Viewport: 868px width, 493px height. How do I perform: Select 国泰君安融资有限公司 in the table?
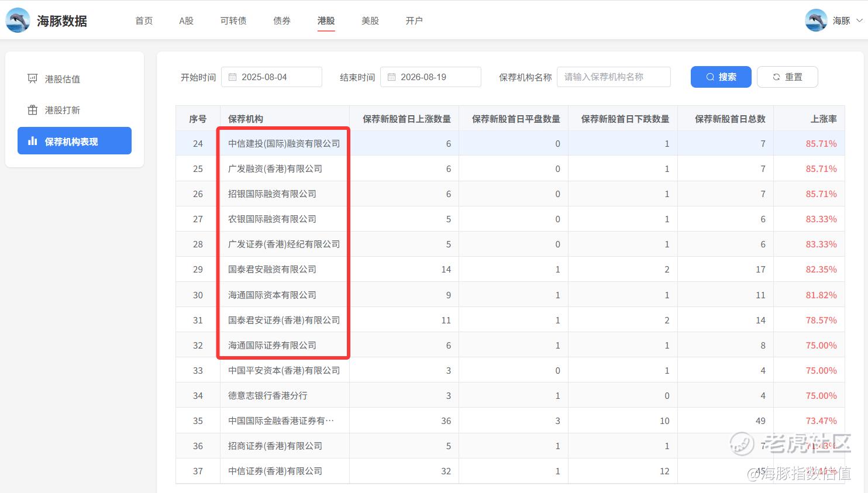point(272,270)
